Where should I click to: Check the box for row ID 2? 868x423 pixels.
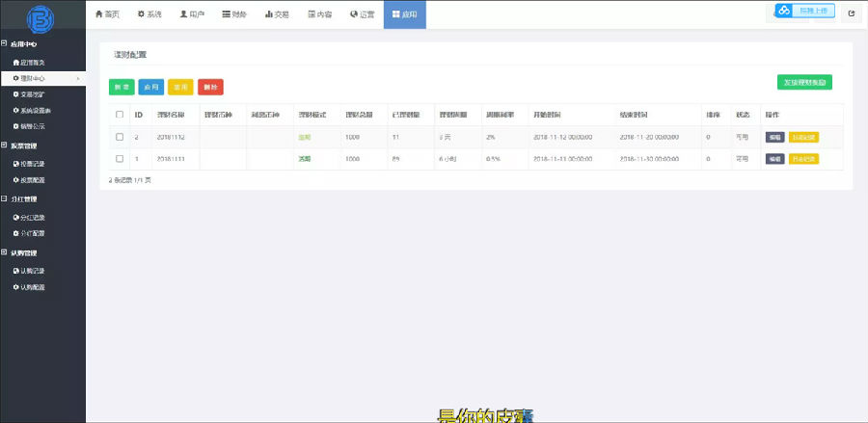point(120,137)
